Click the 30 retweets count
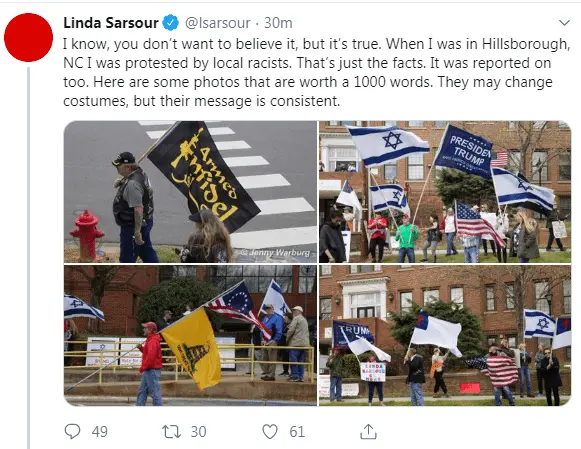Screen dimensions: 581x449 [x=198, y=432]
